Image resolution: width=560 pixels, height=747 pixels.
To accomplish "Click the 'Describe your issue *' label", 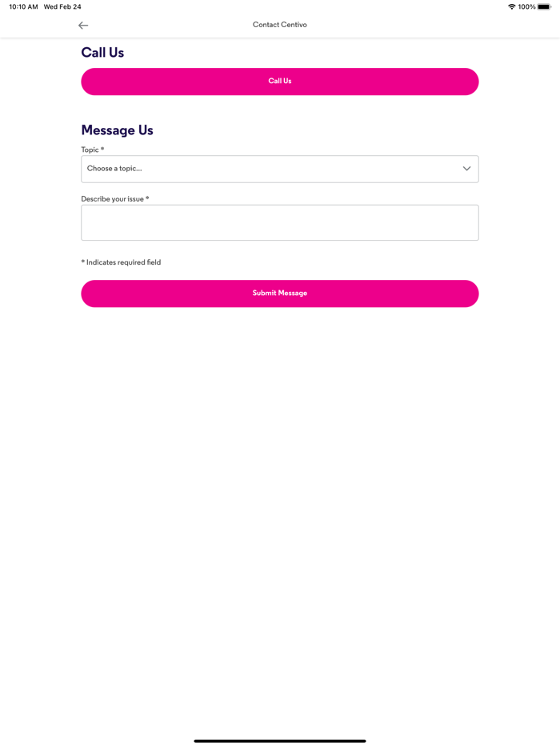I will tap(115, 199).
